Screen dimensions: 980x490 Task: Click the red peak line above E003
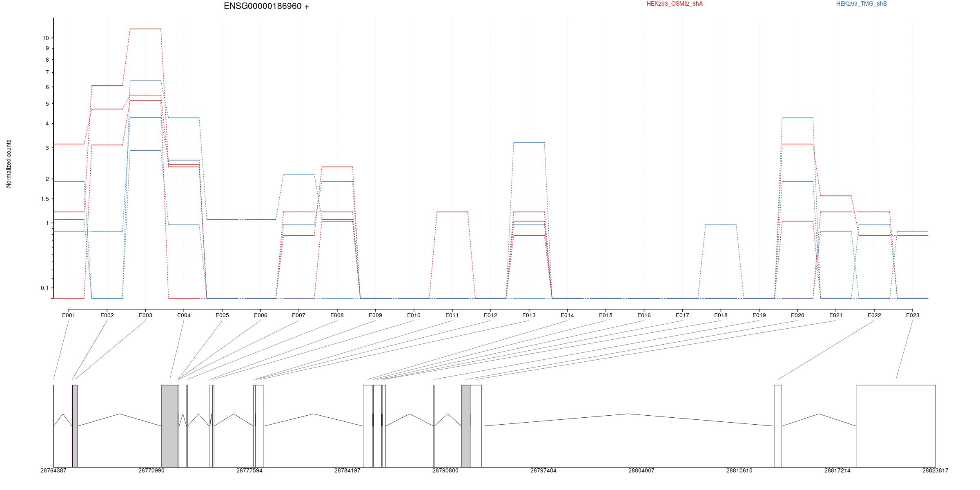pyautogui.click(x=145, y=29)
